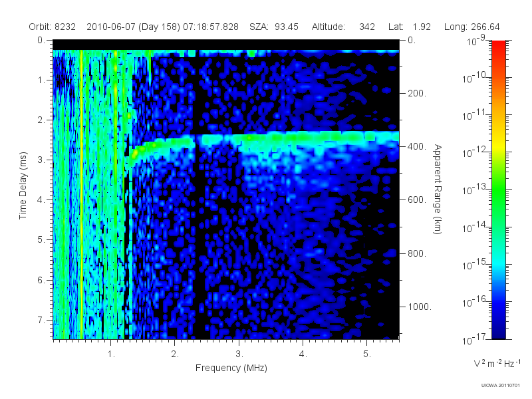Click the '0.' tick on the apparent range axis
The height and width of the screenshot is (399, 532).
pos(412,41)
